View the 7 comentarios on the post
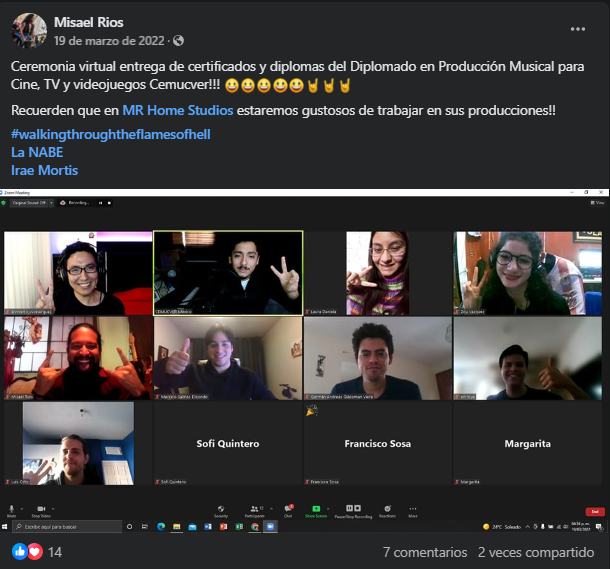610x569 pixels. click(x=424, y=552)
